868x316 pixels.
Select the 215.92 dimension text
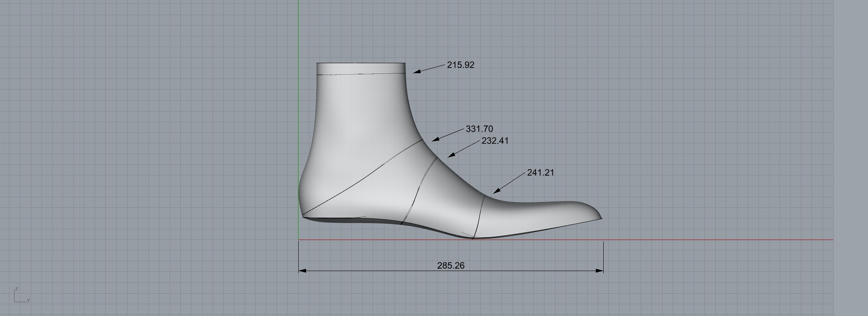(460, 65)
